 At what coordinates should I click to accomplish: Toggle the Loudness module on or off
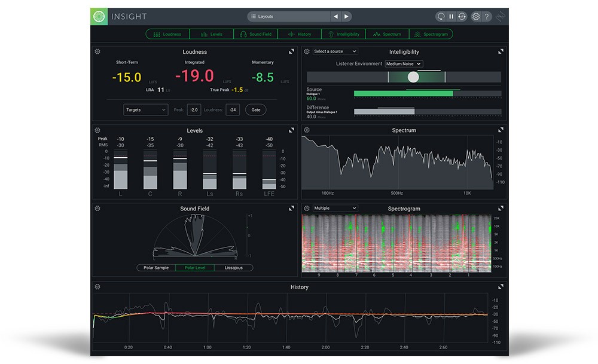[168, 34]
